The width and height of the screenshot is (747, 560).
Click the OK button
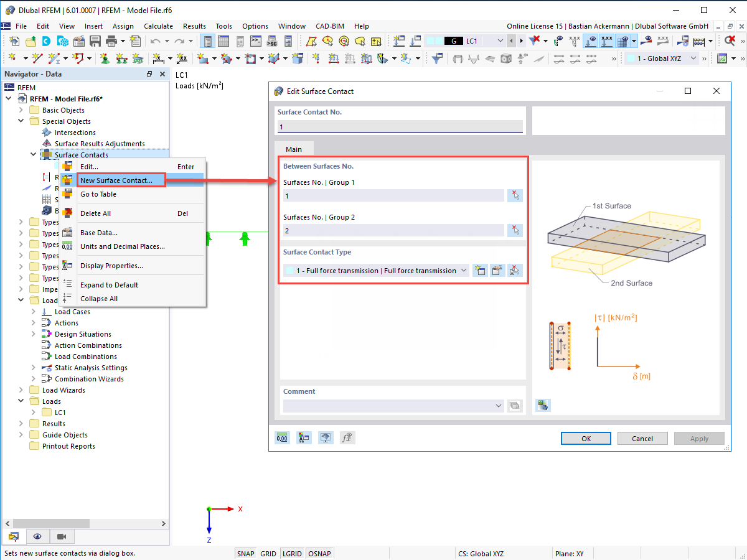click(x=586, y=439)
